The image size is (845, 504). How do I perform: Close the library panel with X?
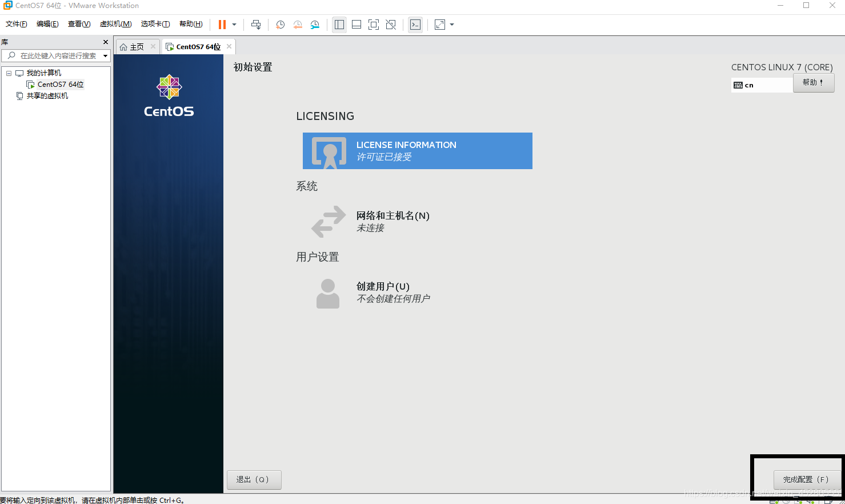[106, 42]
